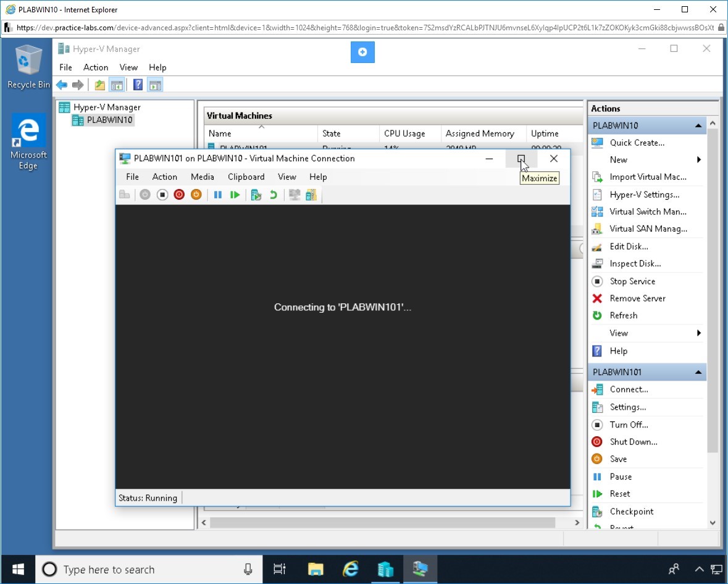Click the red Shut Down icon in VM toolbar

click(x=179, y=195)
